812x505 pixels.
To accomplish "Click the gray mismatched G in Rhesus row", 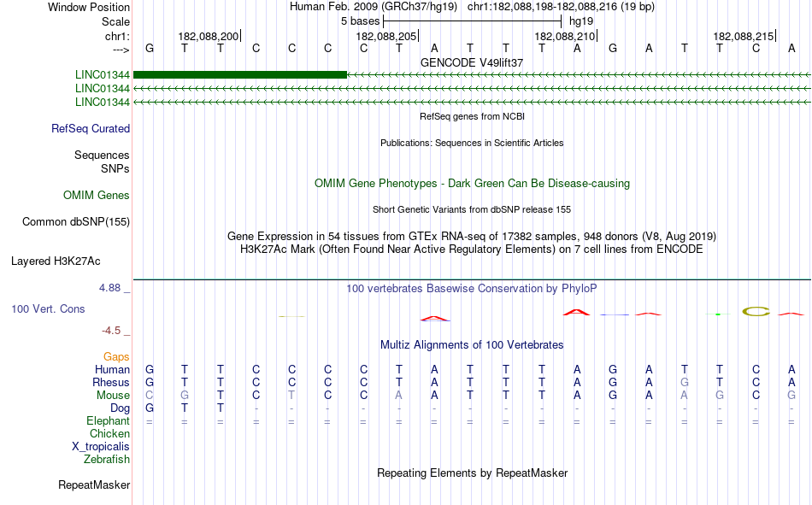I will coord(685,382).
